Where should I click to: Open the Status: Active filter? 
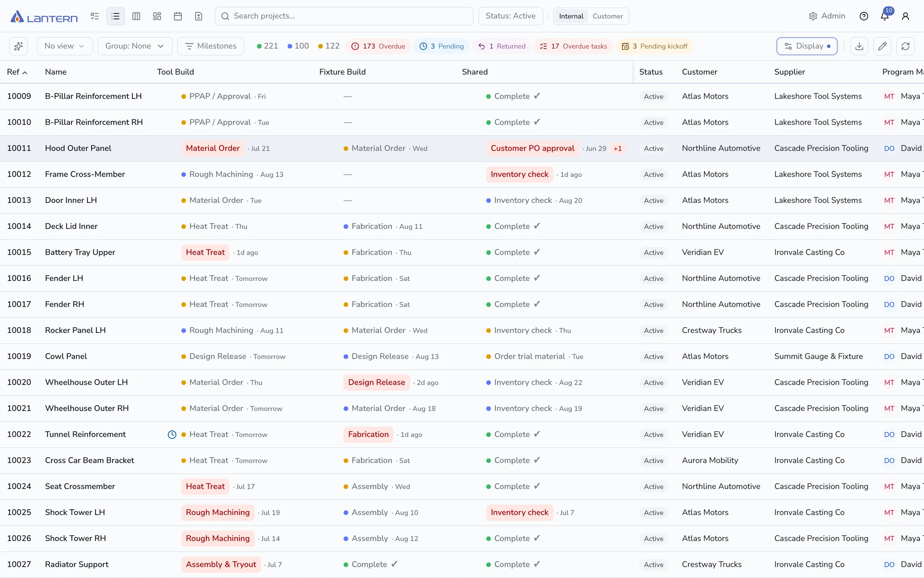[511, 16]
